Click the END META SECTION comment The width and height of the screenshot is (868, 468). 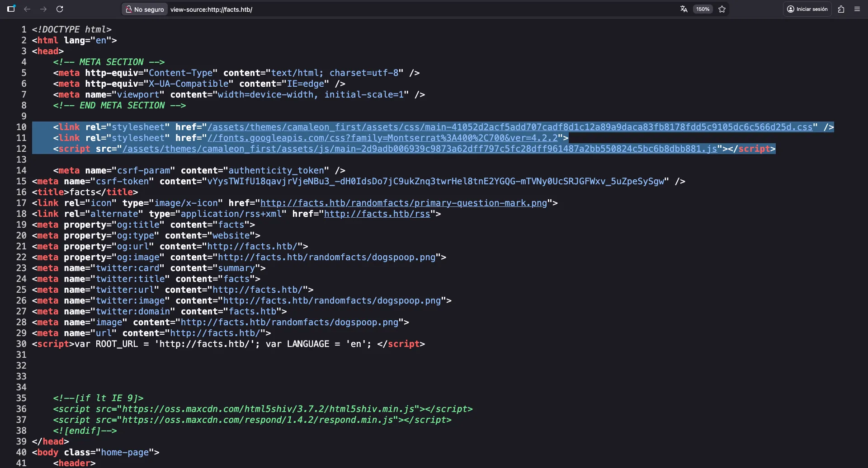(119, 105)
